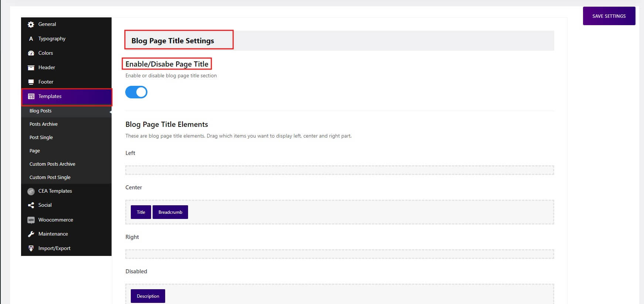Click the Description element in Disabled
This screenshot has height=304, width=644.
point(148,296)
